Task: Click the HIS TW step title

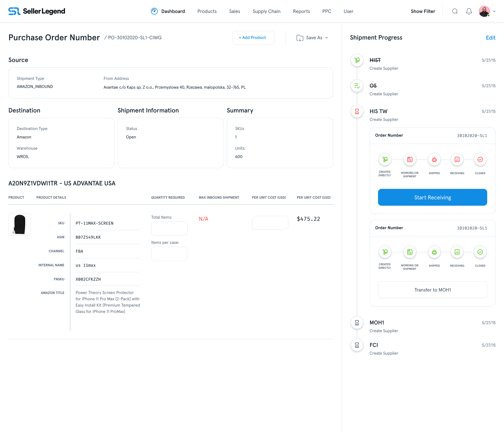Action: pos(378,111)
